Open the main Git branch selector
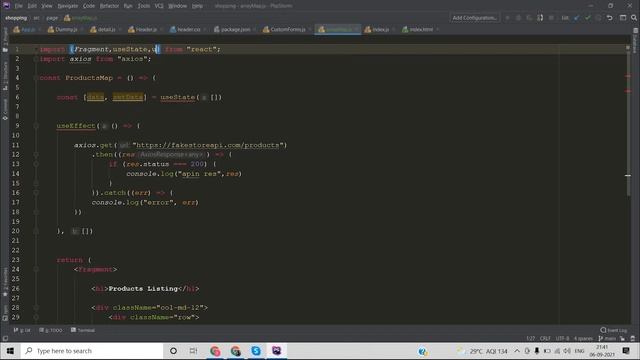The image size is (640, 360). 607,338
